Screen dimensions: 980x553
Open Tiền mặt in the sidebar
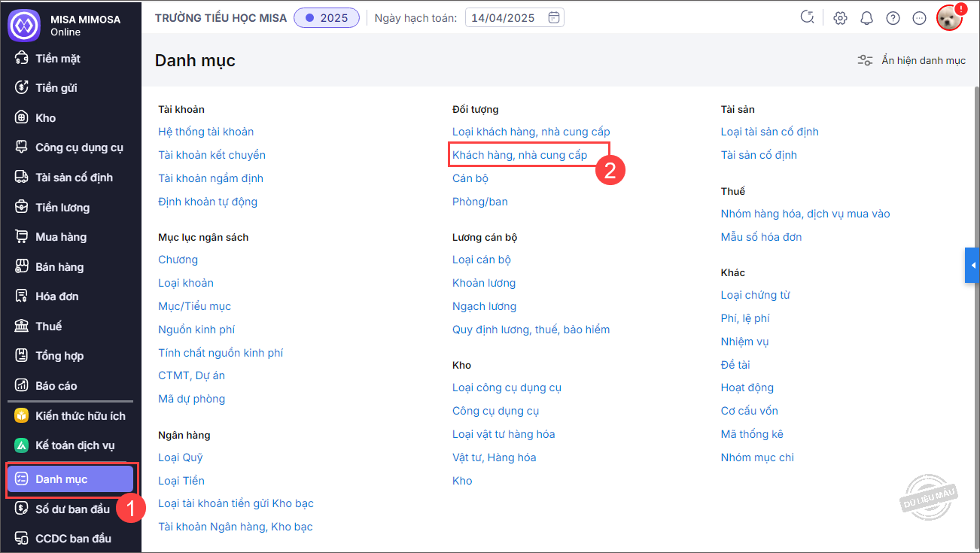(x=58, y=58)
